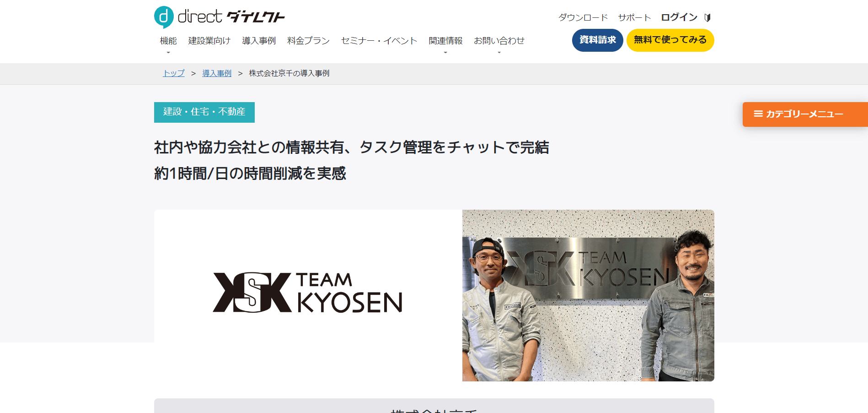
Task: Click the ログイン link
Action: 679,17
